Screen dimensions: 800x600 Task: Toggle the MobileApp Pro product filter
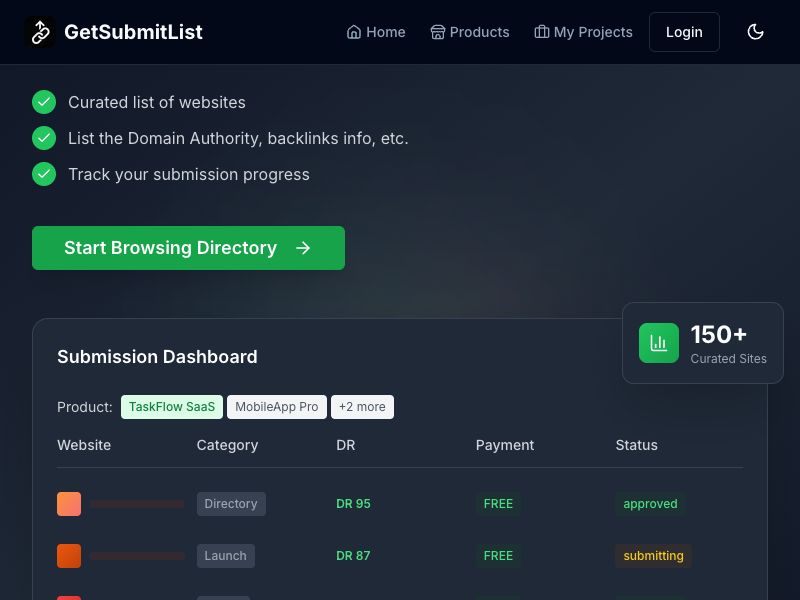277,407
